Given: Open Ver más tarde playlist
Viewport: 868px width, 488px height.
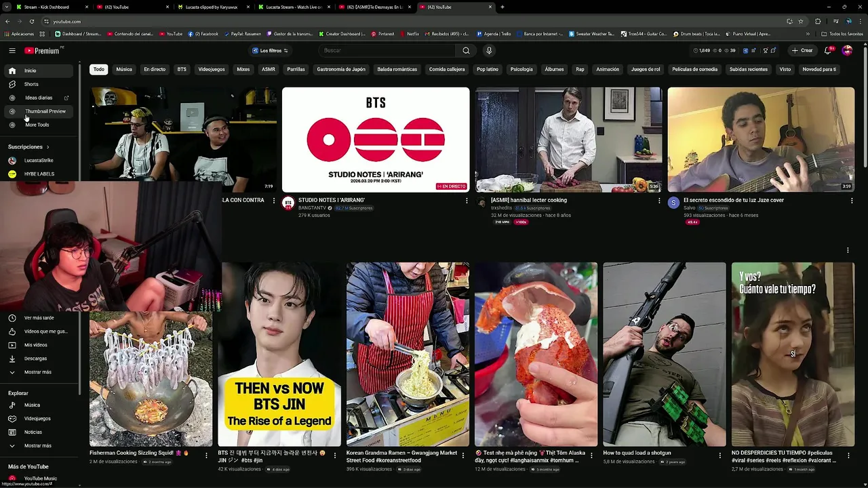Looking at the screenshot, I should [x=39, y=318].
